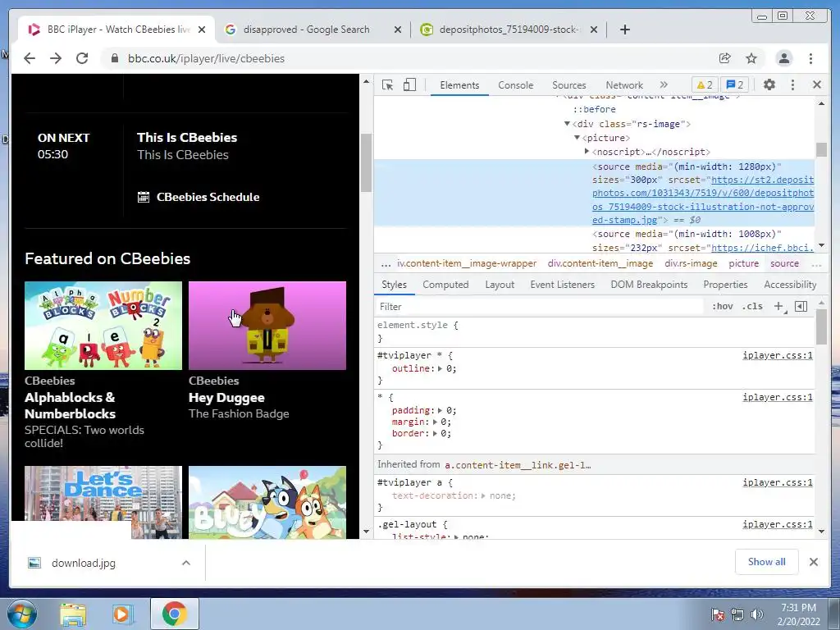Image resolution: width=840 pixels, height=630 pixels.
Task: Open Accessibility pane tab
Action: (790, 285)
